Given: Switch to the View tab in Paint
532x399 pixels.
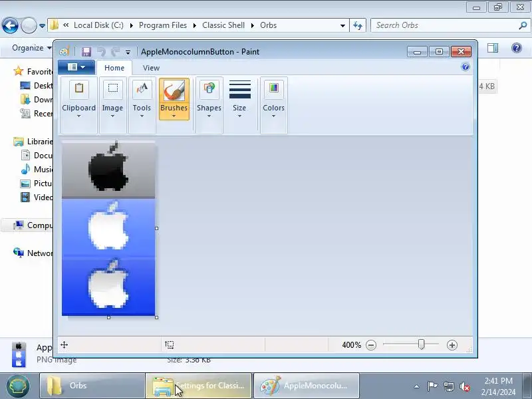Looking at the screenshot, I should pyautogui.click(x=151, y=68).
